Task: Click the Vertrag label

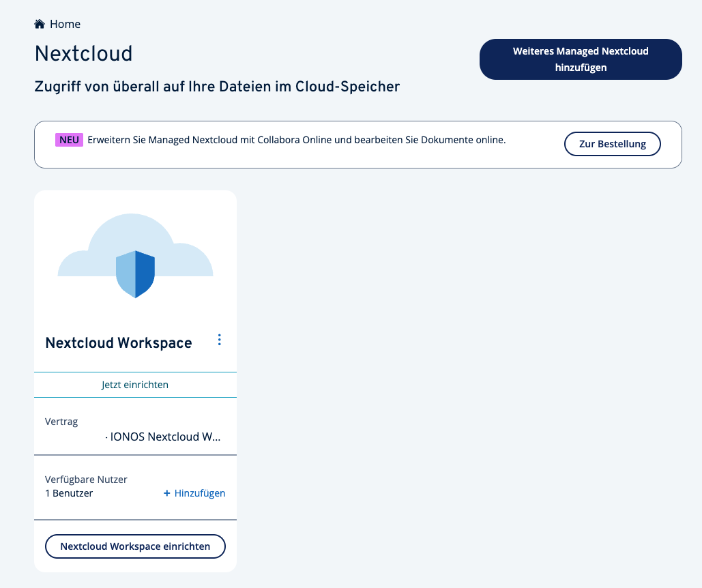Action: (x=61, y=422)
